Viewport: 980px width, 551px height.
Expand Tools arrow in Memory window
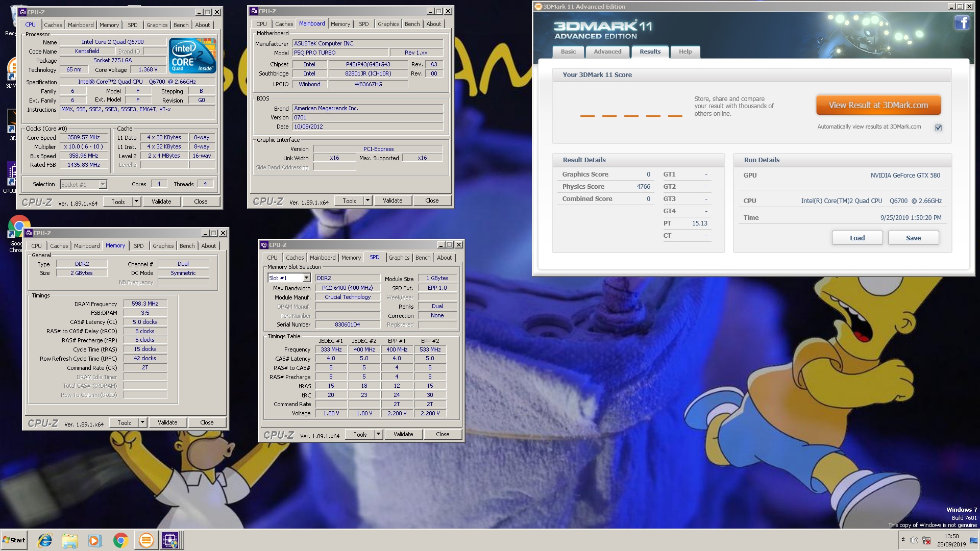click(142, 422)
